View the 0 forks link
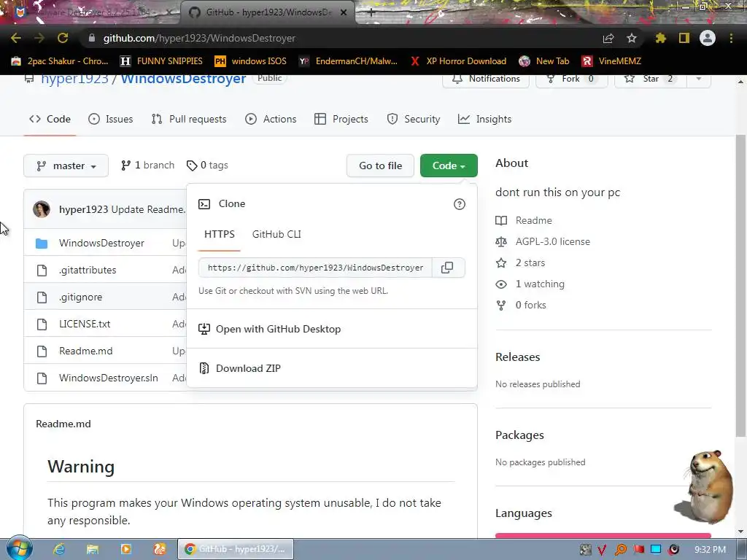The width and height of the screenshot is (747, 560). (531, 306)
